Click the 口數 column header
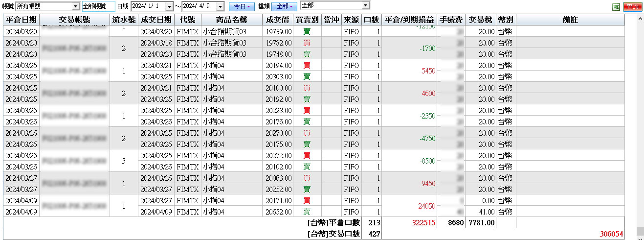The width and height of the screenshot is (644, 240). point(371,20)
